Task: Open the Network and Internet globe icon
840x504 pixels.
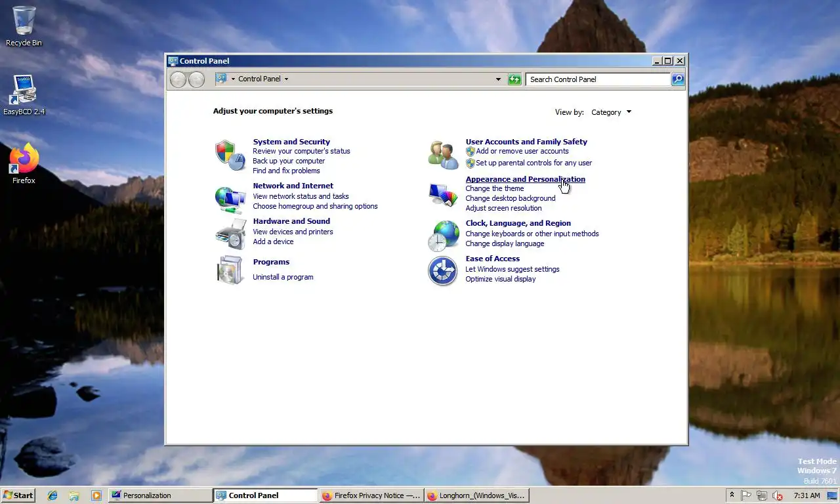Action: pyautogui.click(x=230, y=199)
